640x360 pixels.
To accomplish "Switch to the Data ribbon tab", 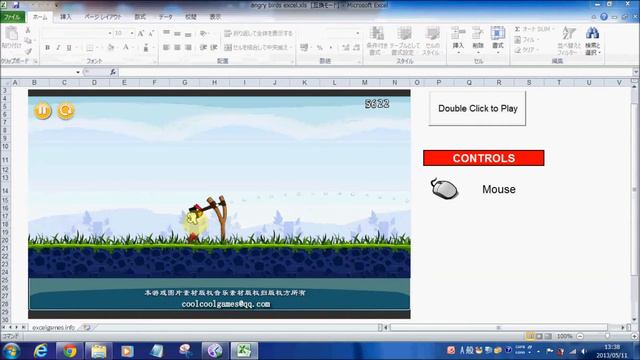I will [x=166, y=17].
